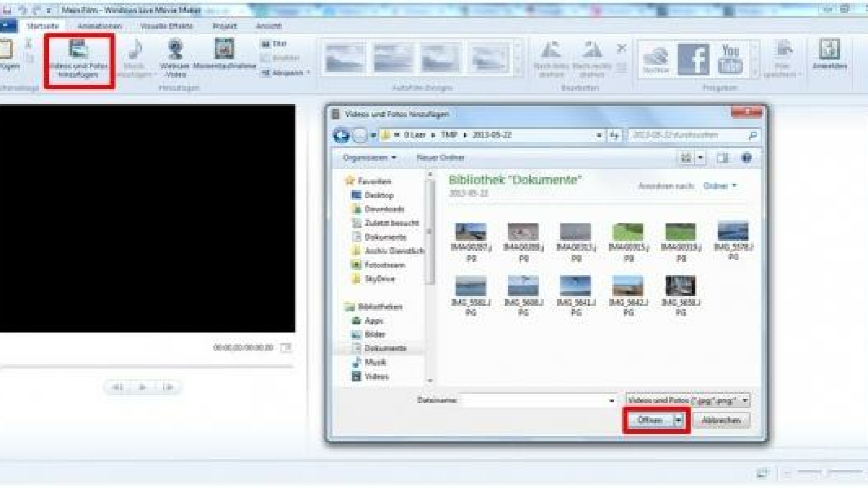
Task: Click the X remove icon in Bearbeiten group
Action: click(x=622, y=48)
